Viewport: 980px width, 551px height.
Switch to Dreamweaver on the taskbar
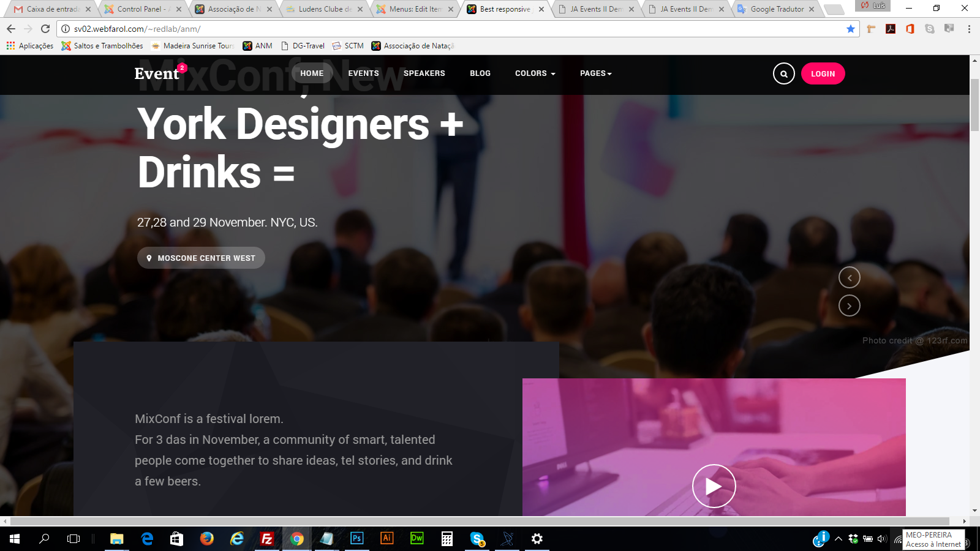[417, 539]
